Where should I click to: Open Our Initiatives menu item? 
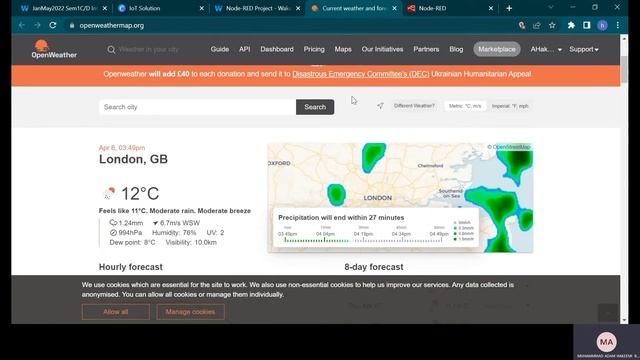[382, 49]
